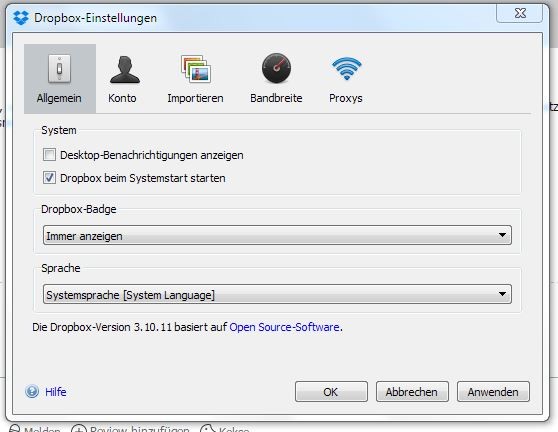The width and height of the screenshot is (558, 432).
Task: Select the Allgemein light switch icon
Action: coord(59,69)
